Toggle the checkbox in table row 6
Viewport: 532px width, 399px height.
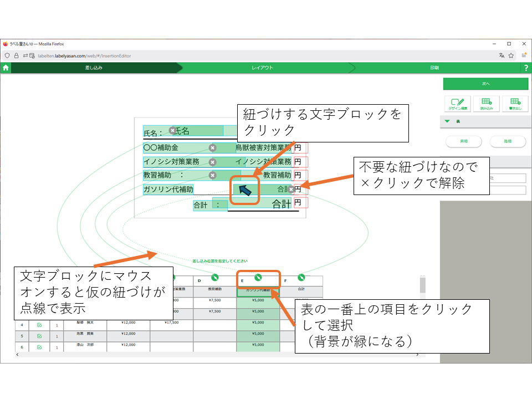click(x=39, y=346)
